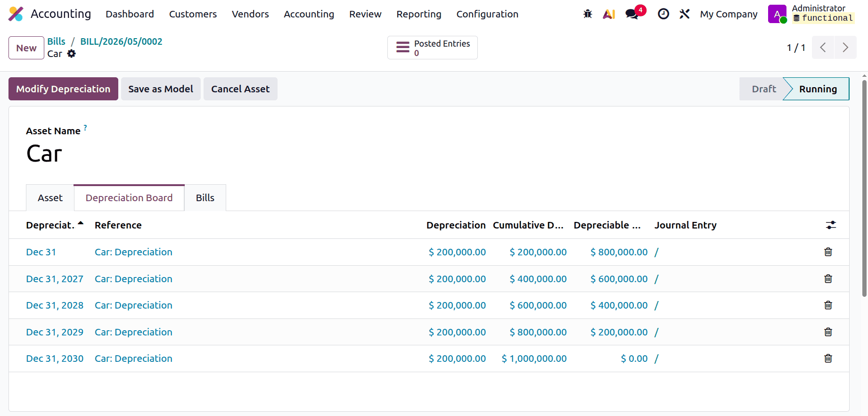
Task: Click the $ 400,000.00 cumulative depreciation cell
Action: click(x=538, y=279)
